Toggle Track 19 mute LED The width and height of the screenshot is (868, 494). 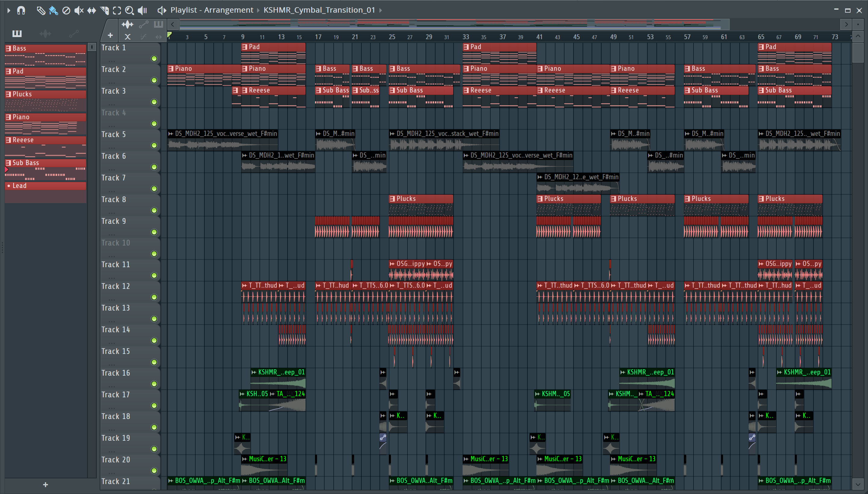(154, 449)
